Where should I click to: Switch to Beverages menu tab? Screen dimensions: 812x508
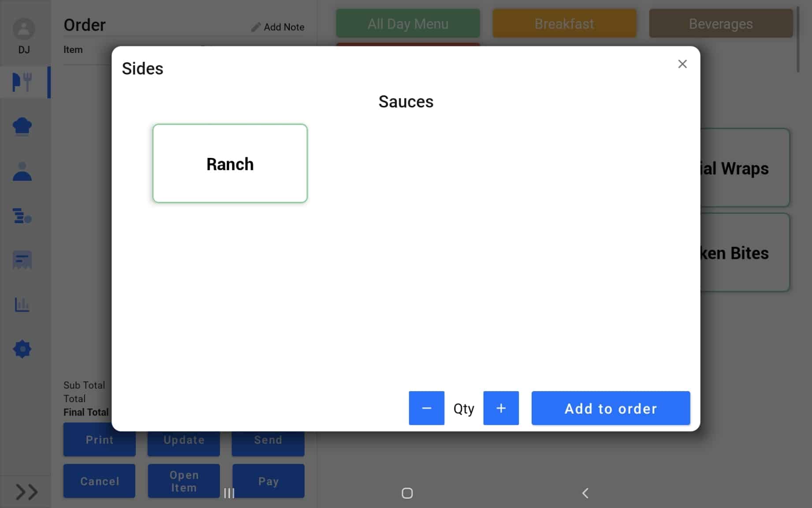pos(721,23)
